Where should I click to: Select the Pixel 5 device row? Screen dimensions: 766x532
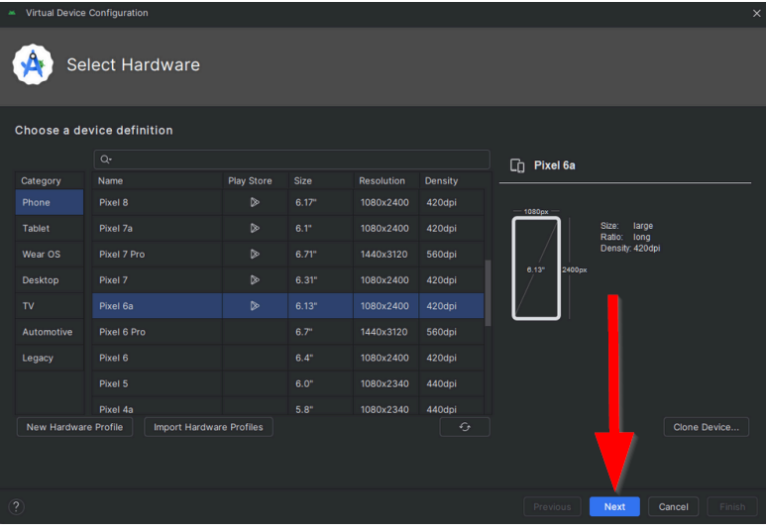[288, 383]
